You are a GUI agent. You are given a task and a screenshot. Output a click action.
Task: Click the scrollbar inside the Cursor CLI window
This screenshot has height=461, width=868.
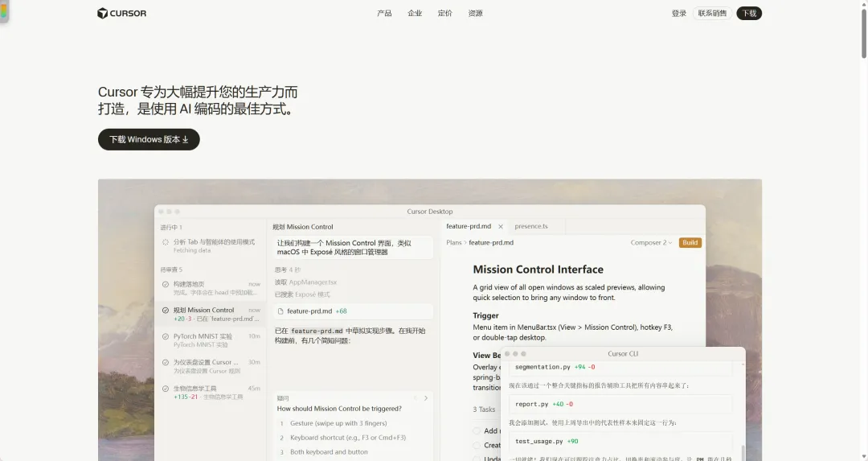click(x=742, y=451)
